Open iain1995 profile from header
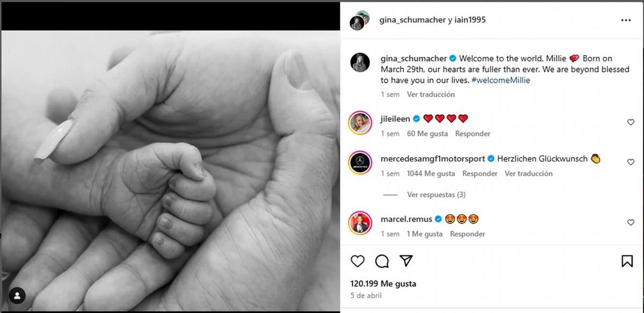The image size is (644, 313). click(x=471, y=20)
